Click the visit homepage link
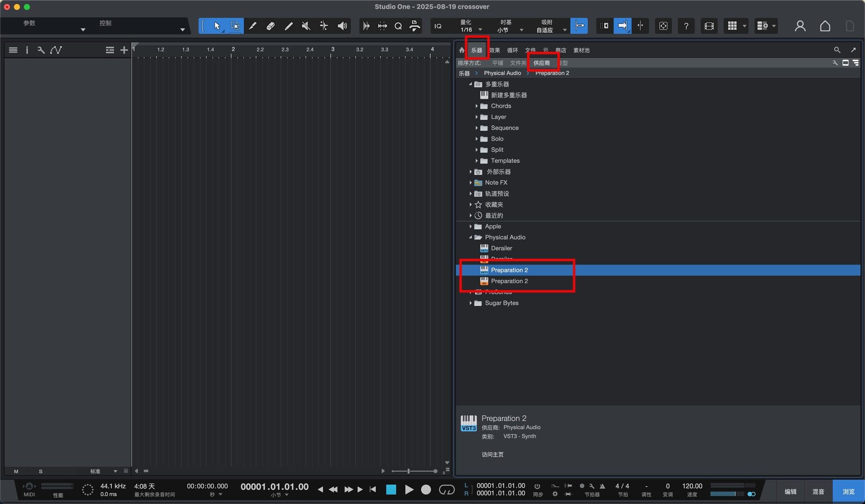Image resolution: width=865 pixels, height=504 pixels. click(x=492, y=454)
